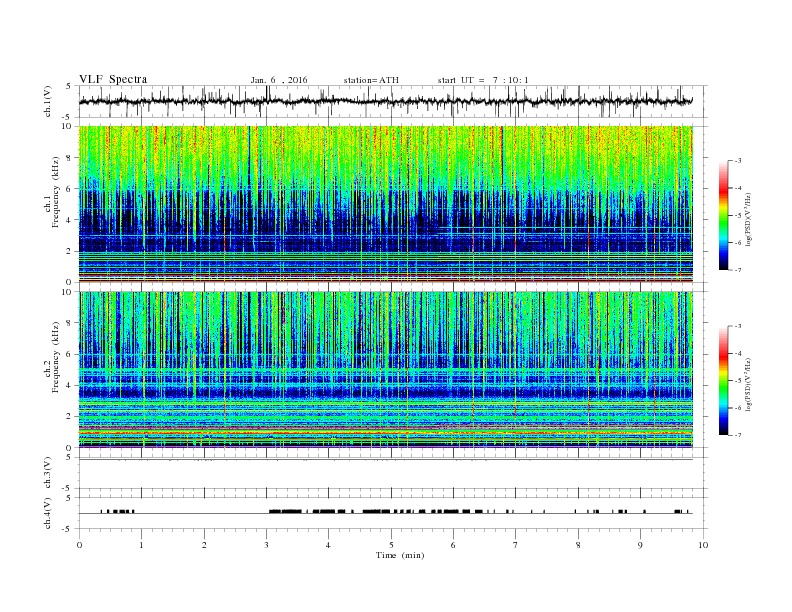Image resolution: width=792 pixels, height=612 pixels.
Task: Click time axis tick label '8'
Action: click(x=578, y=545)
